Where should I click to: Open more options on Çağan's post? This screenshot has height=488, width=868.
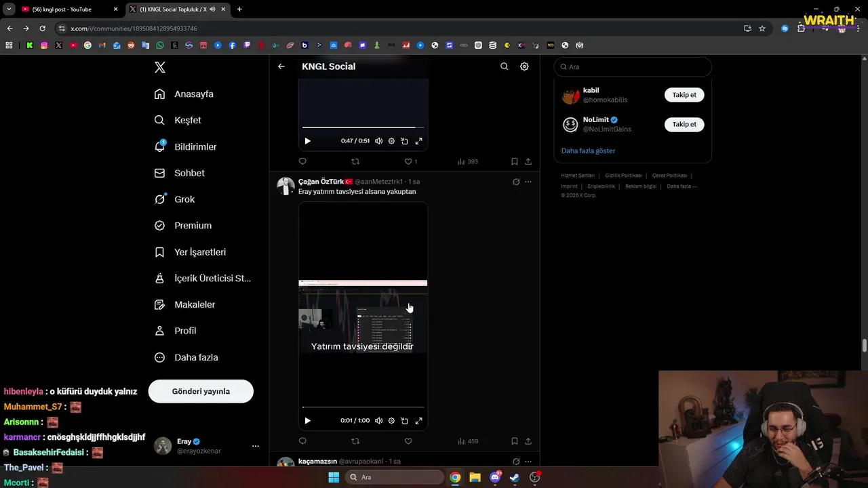click(528, 182)
